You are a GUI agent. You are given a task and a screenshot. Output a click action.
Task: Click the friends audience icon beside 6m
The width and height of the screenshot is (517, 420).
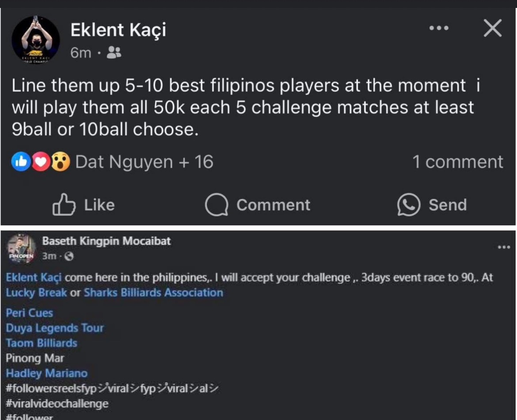point(114,53)
